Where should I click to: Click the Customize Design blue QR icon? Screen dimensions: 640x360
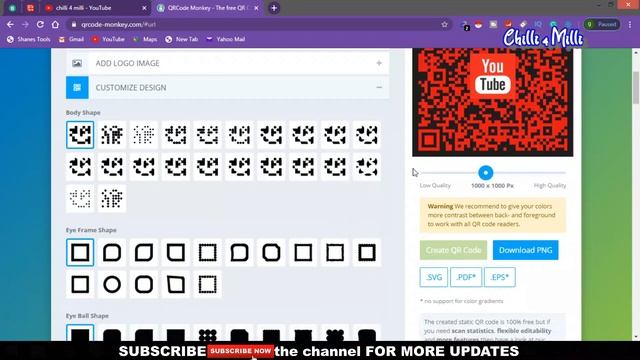pos(77,87)
